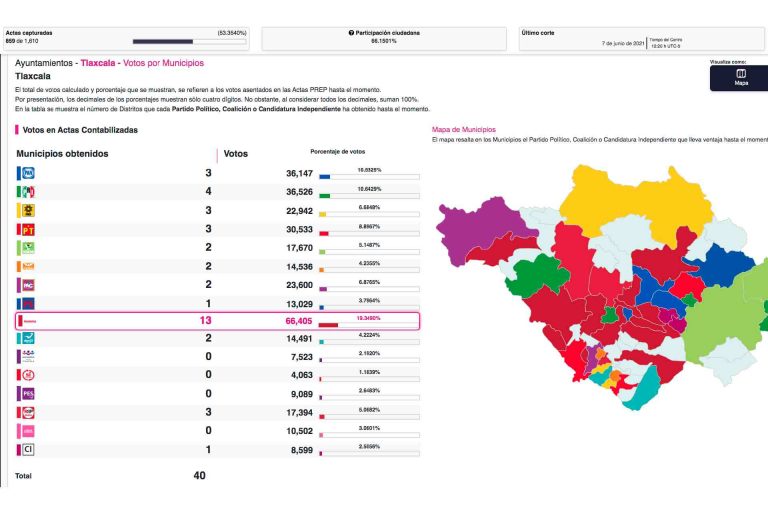Screen dimensions: 768x512
Task: Click the Morena 19.3490% vote bar
Action: click(369, 325)
